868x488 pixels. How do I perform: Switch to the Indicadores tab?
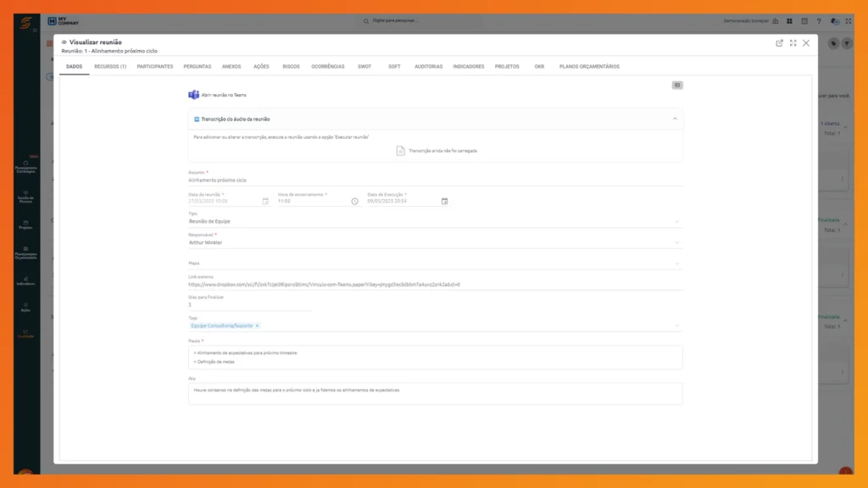click(468, 66)
